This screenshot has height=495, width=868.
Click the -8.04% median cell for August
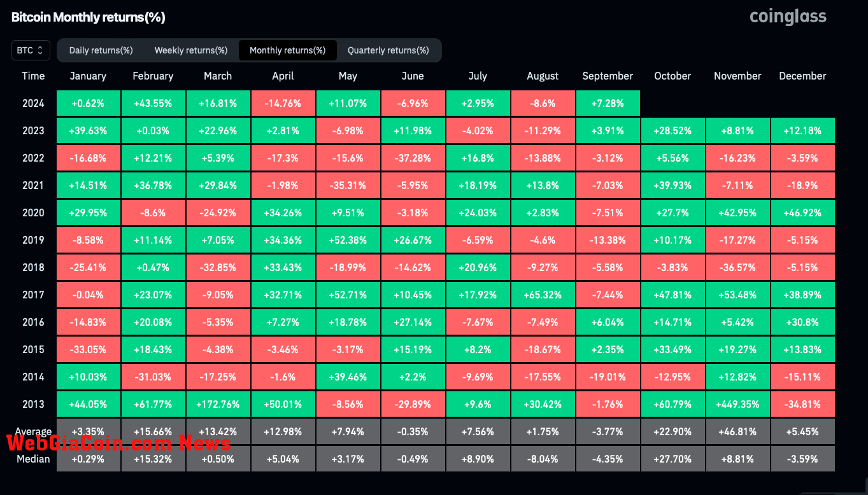point(543,459)
